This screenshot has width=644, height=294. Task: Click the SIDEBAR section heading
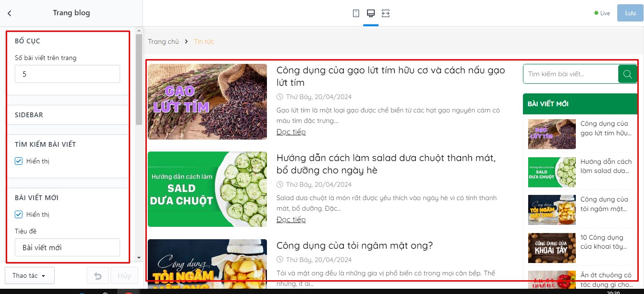(29, 115)
